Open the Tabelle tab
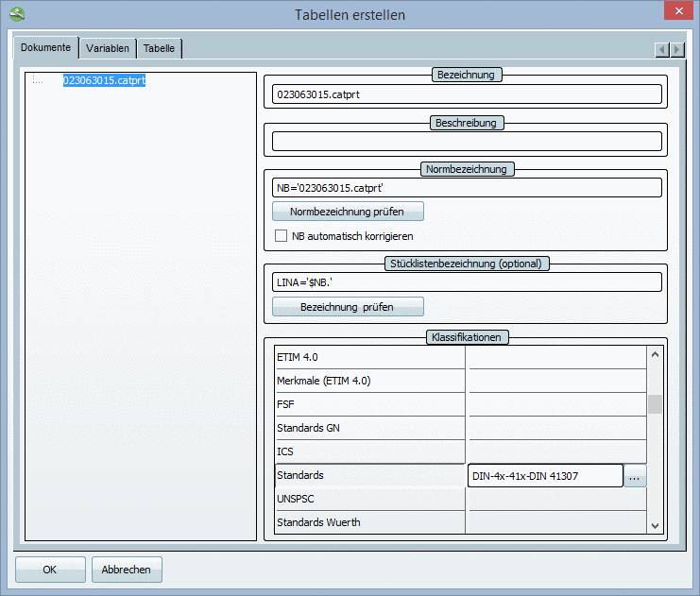700x596 pixels. (159, 48)
